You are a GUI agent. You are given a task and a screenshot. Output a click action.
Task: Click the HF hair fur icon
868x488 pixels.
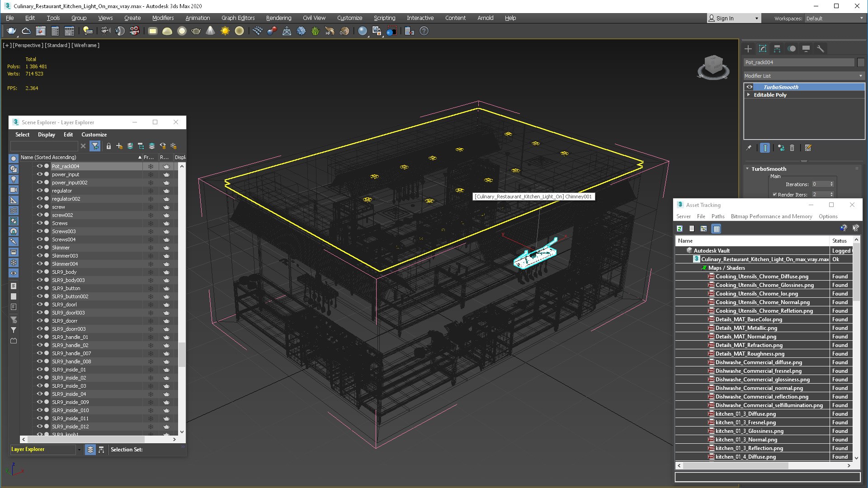pos(330,31)
